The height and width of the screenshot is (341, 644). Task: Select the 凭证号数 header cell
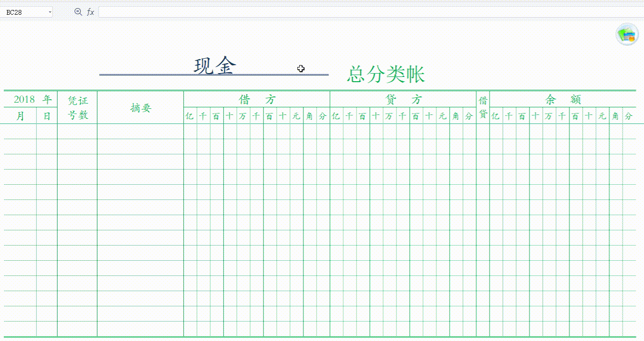(x=76, y=107)
